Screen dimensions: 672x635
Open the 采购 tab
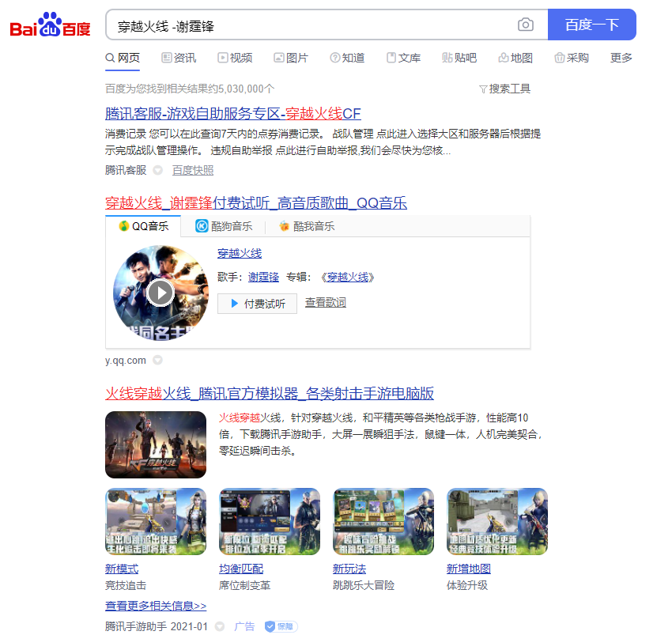[572, 58]
